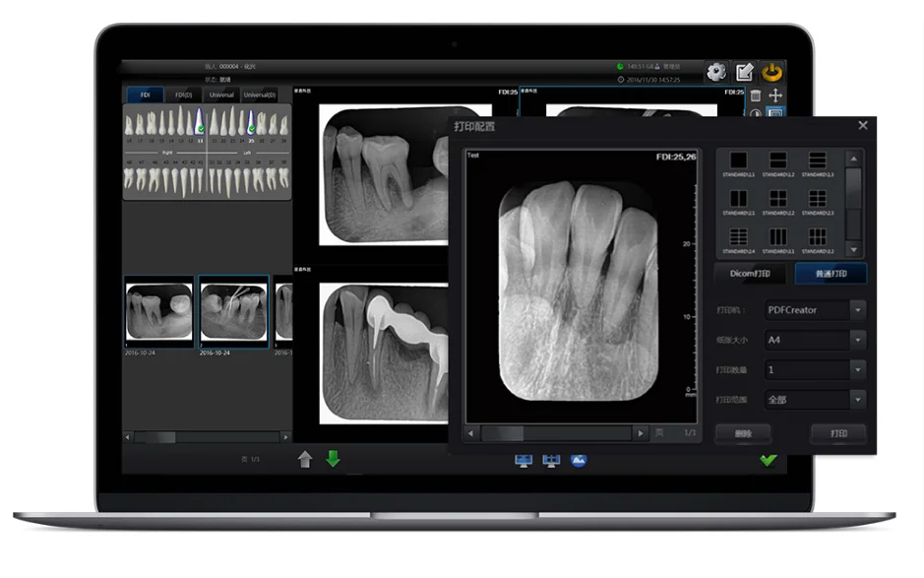The width and height of the screenshot is (924, 578).
Task: Click the green down arrow icon
Action: (x=333, y=459)
